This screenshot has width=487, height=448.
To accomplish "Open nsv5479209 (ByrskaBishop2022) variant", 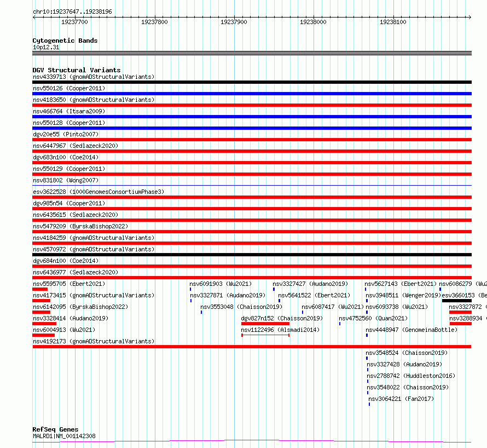I will point(80,226).
